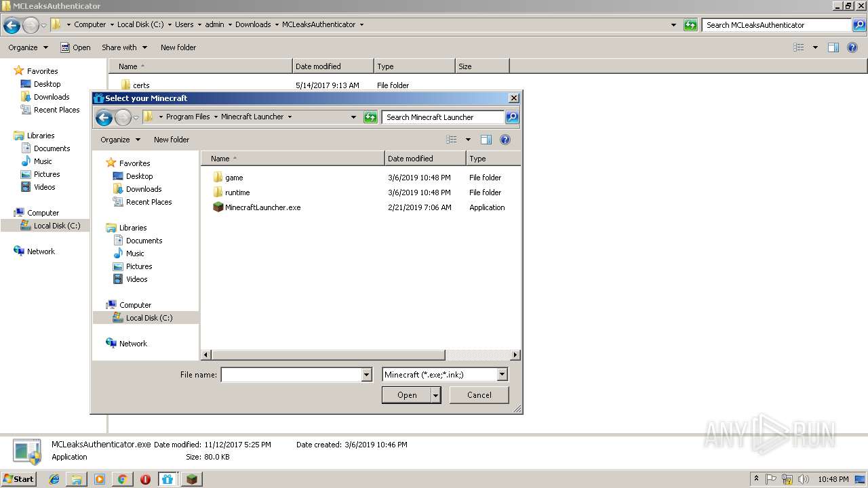Open the dialog's view options dropdown arrow
The width and height of the screenshot is (868, 488).
coord(468,140)
